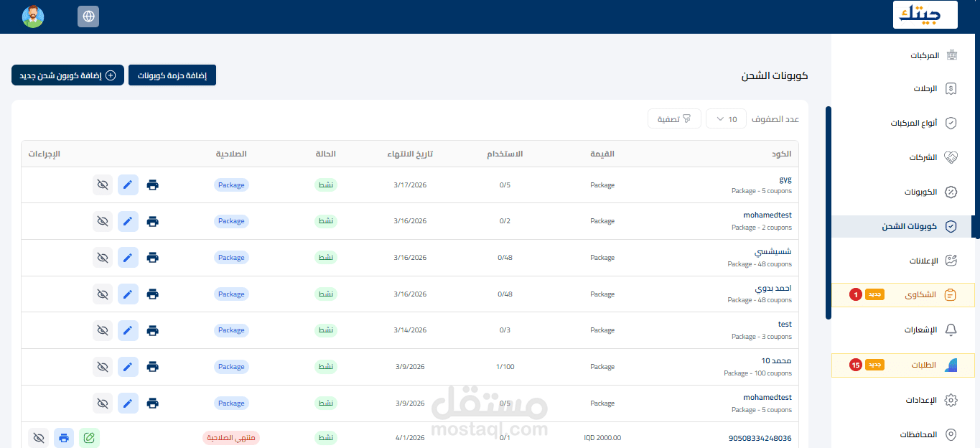Open الشكاوى complaints sidebar item
This screenshot has height=448, width=980.
[x=903, y=295]
